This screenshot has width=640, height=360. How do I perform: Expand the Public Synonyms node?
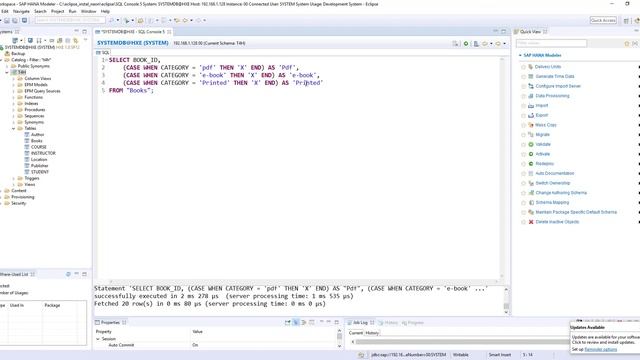pos(7,66)
